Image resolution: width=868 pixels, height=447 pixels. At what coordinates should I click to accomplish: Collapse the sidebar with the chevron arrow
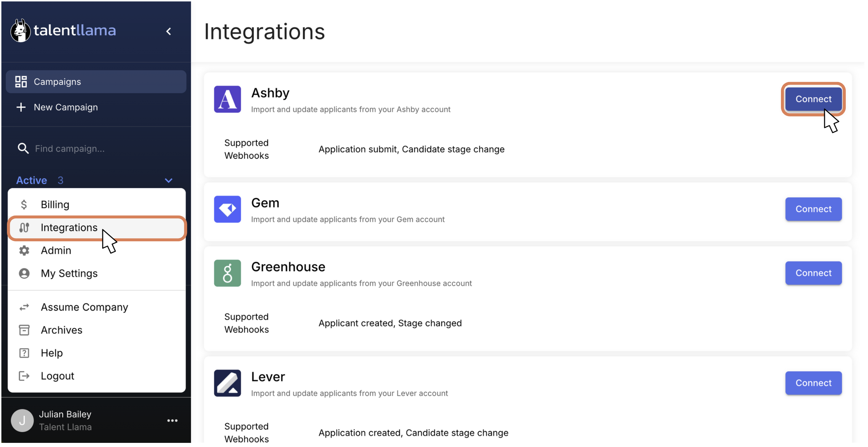coord(169,31)
